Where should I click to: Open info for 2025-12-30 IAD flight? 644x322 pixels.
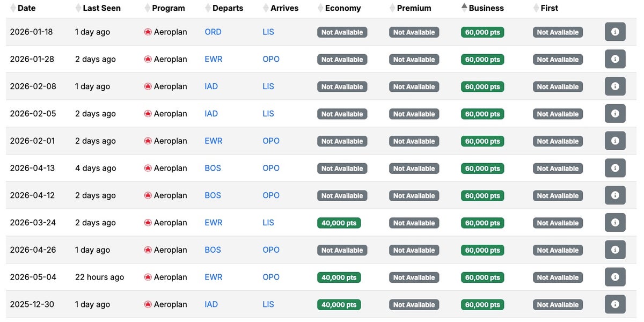click(615, 304)
